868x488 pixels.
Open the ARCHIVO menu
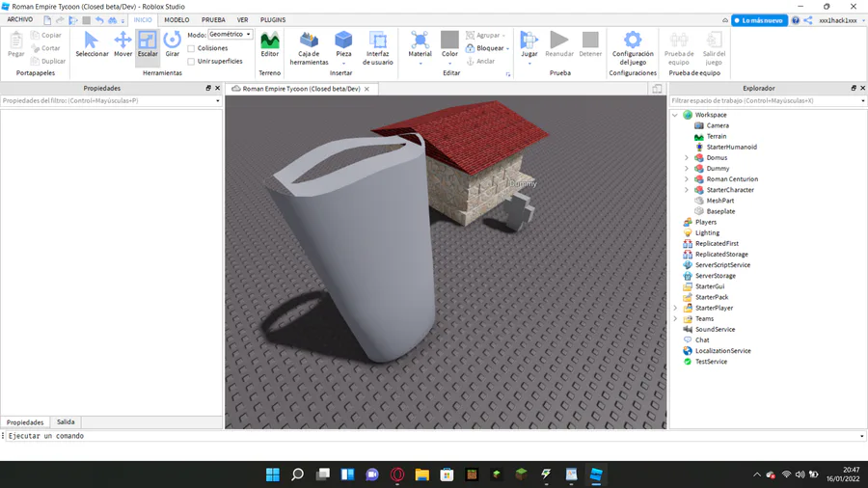pyautogui.click(x=20, y=19)
